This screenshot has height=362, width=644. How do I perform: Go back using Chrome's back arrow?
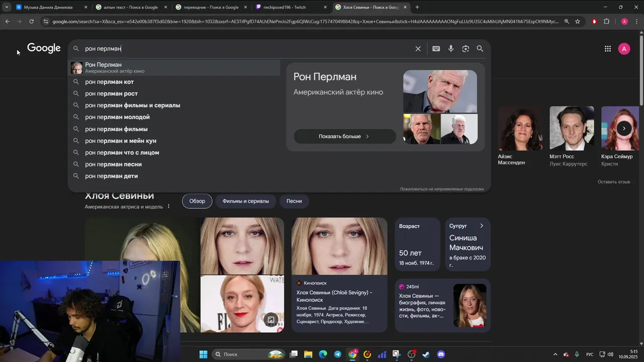7,22
